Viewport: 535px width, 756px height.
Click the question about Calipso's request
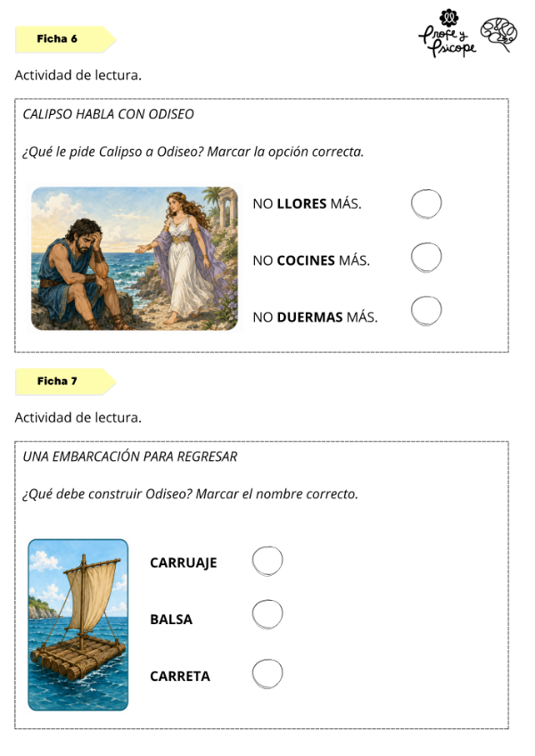point(193,152)
